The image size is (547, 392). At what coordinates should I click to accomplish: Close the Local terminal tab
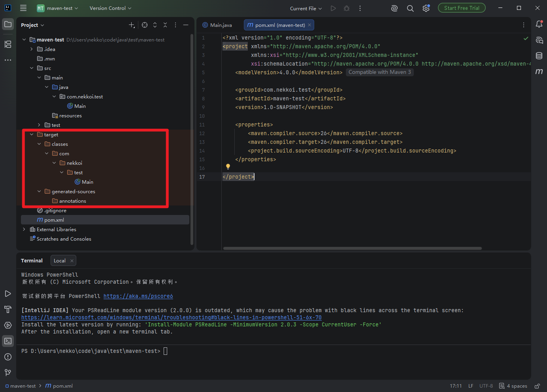[x=72, y=261]
